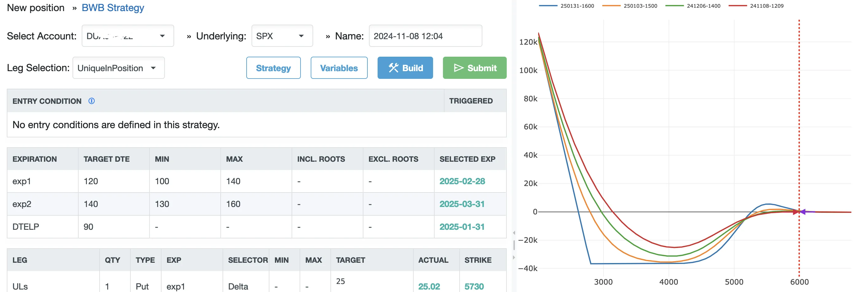
Task: Open the Select Account dropdown
Action: click(128, 36)
